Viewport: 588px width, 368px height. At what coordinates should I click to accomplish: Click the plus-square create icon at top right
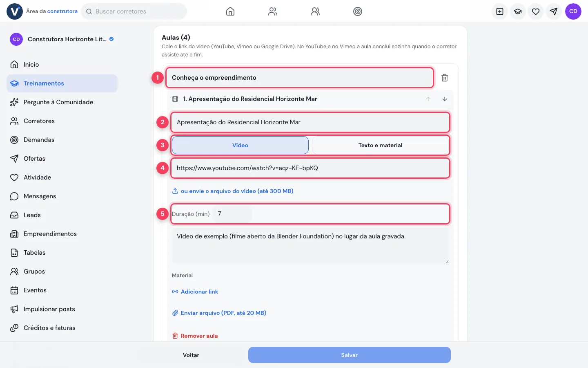click(500, 11)
